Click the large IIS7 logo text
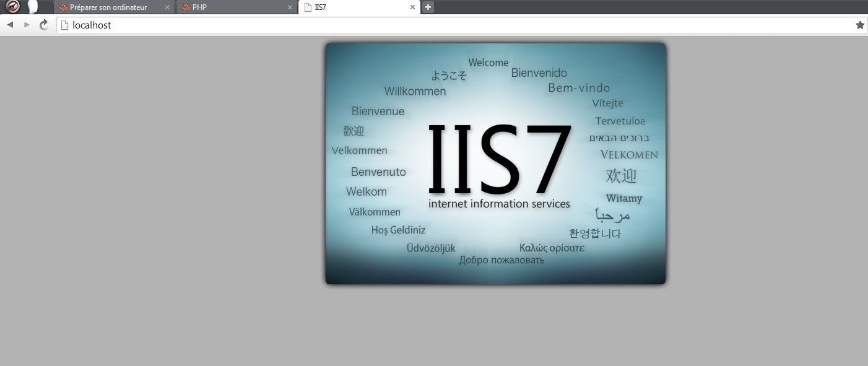 (498, 158)
